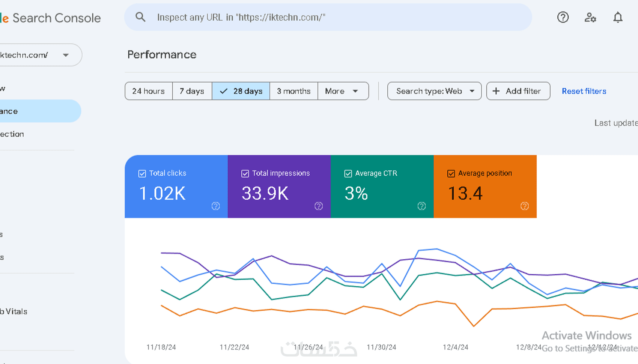Expand the More date range dropdown
The width and height of the screenshot is (638, 364).
click(x=343, y=91)
